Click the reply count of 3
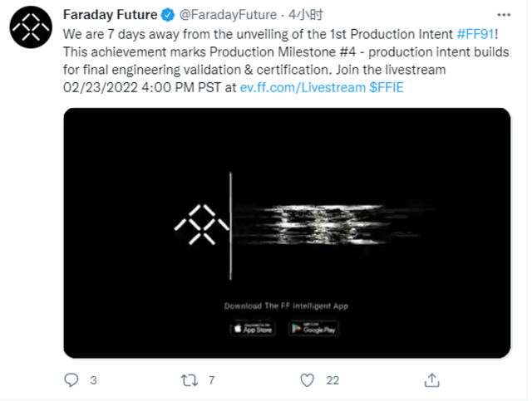532x401 pixels. pyautogui.click(x=93, y=380)
